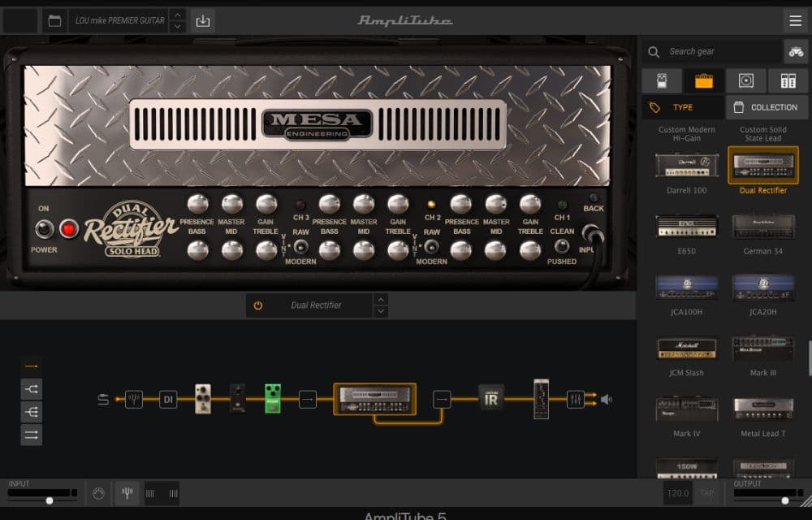Toggle the Dual Rectifier bypass power button
Viewport: 812px width, 520px height.
(258, 305)
